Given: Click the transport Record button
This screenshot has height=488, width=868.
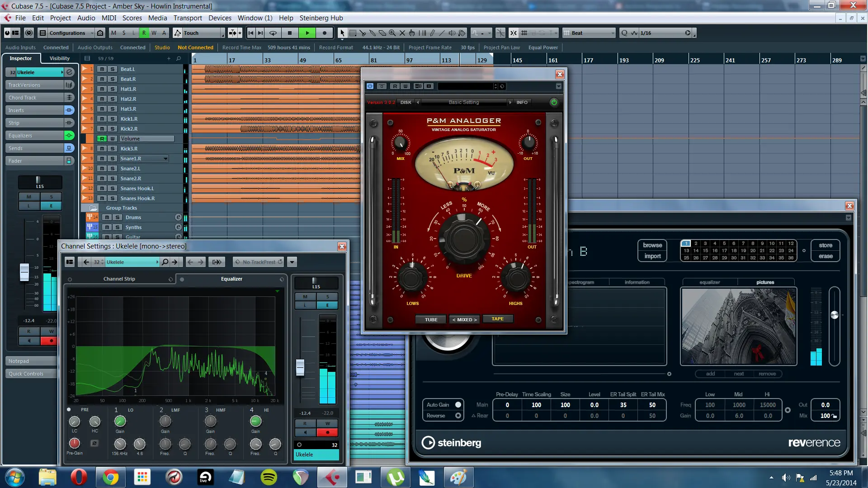Looking at the screenshot, I should tap(324, 33).
